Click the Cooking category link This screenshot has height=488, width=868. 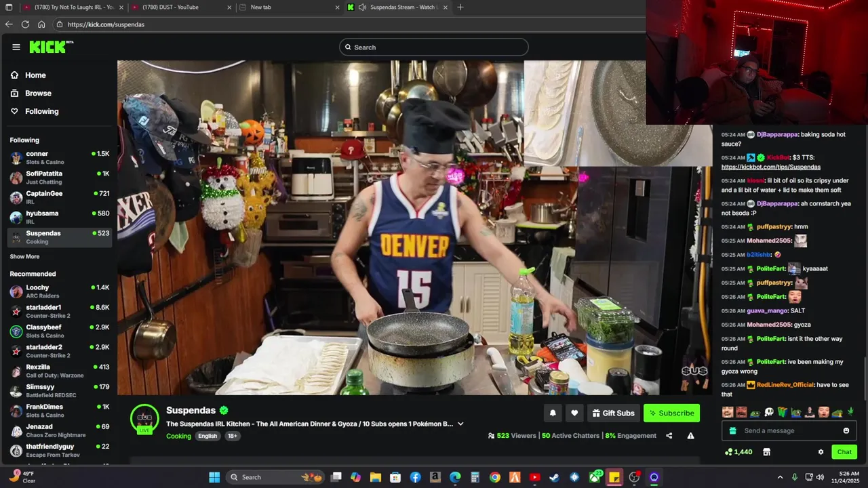coord(178,436)
